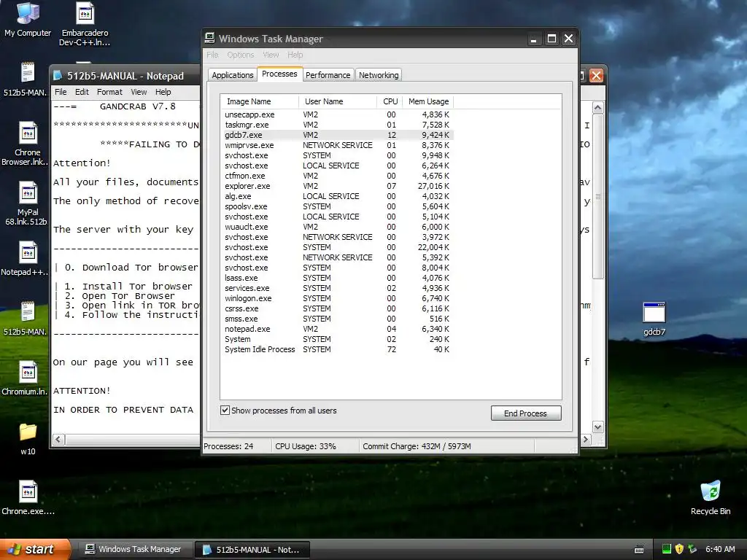747x560 pixels.
Task: Click Processes: 24 status text
Action: [228, 446]
